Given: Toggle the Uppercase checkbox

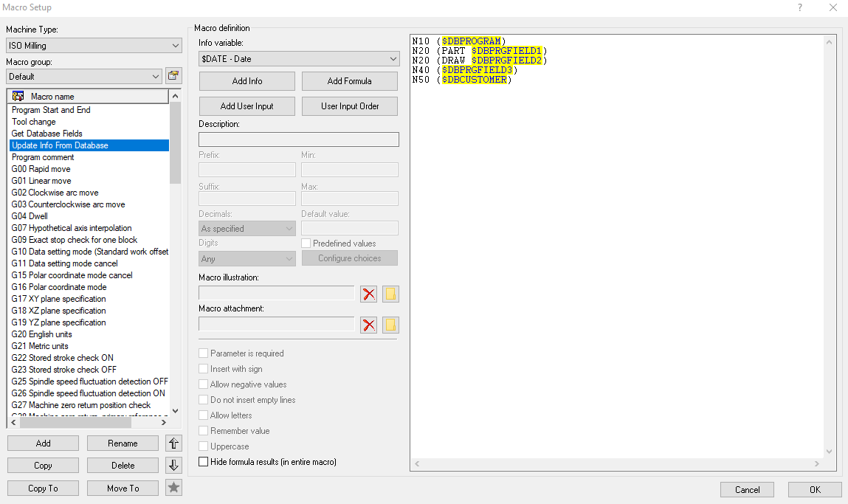Looking at the screenshot, I should pos(204,446).
